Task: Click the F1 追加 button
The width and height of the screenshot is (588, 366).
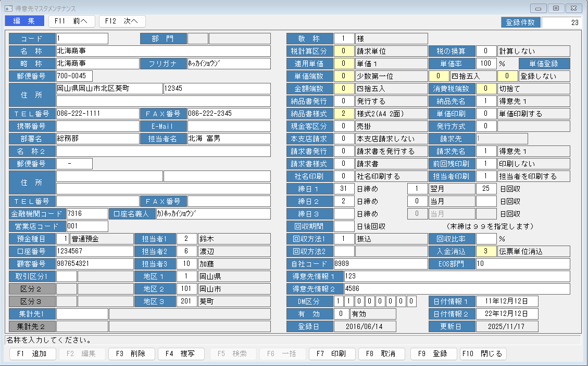Action: tap(32, 353)
